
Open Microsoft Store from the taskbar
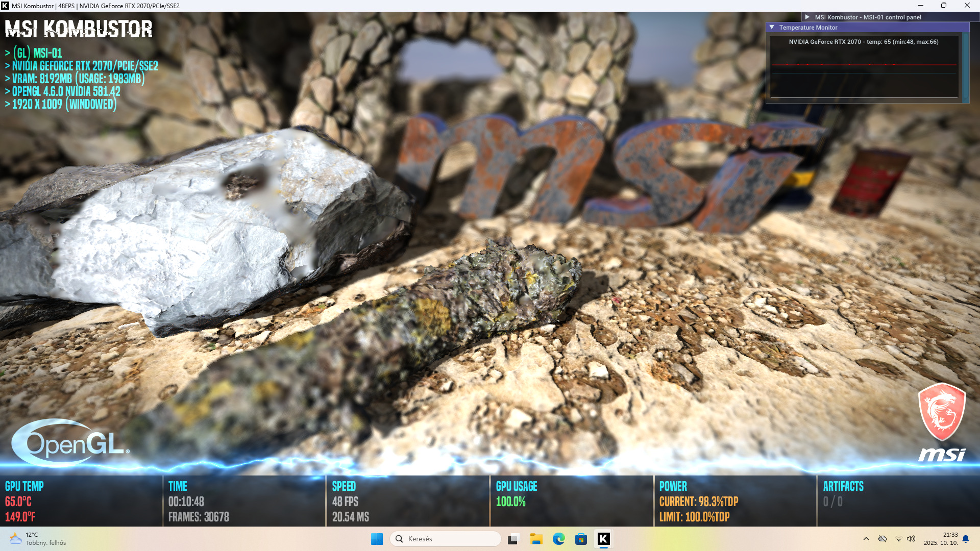pos(581,539)
